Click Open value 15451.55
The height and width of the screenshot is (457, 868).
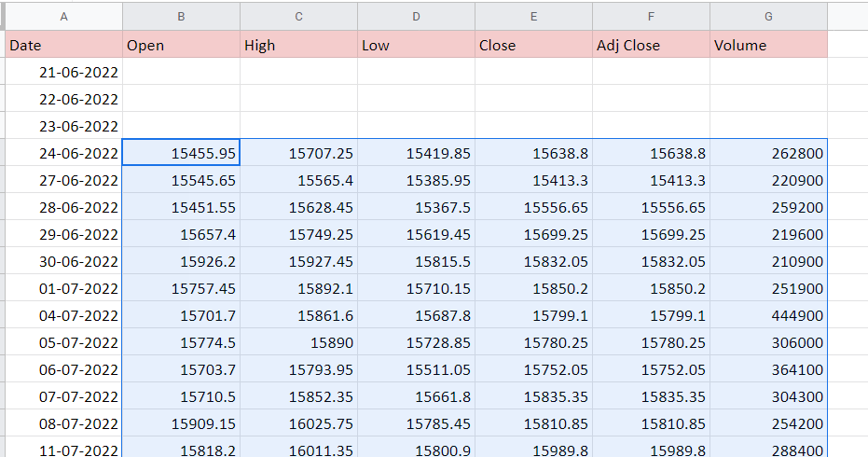[181, 207]
